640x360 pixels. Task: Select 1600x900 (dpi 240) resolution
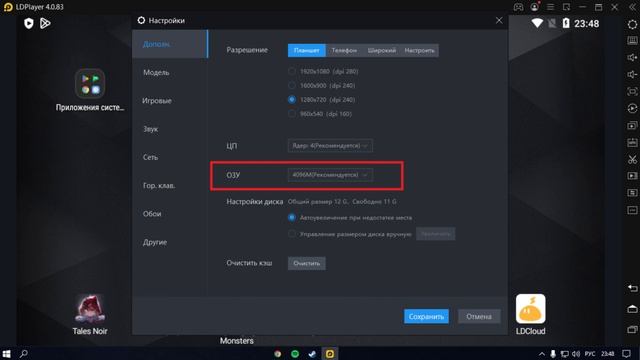point(291,85)
